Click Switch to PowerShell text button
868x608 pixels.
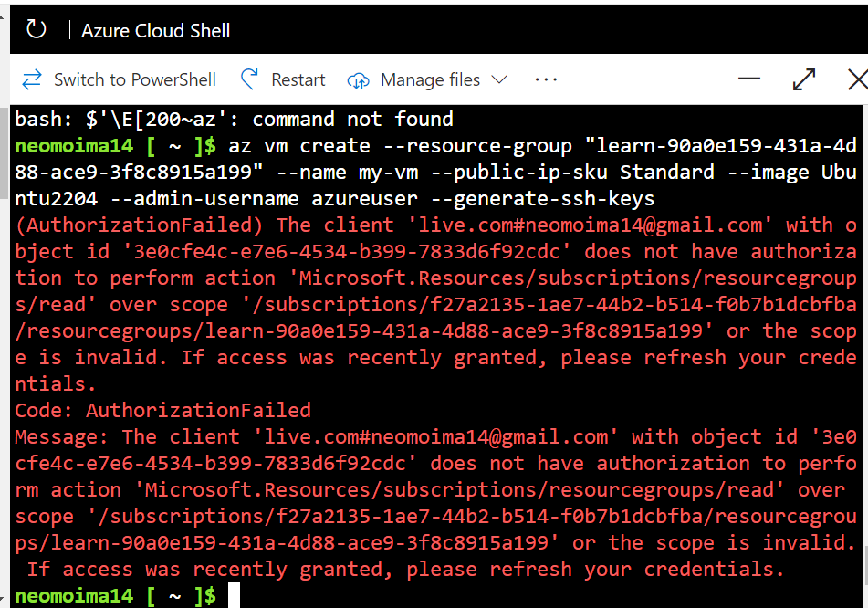[134, 79]
